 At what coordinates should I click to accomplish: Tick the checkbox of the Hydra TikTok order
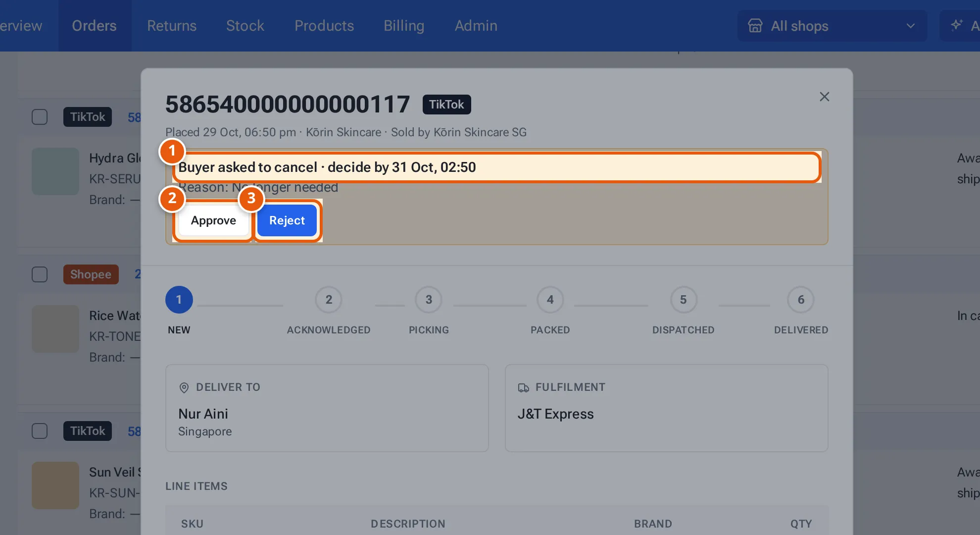(40, 117)
